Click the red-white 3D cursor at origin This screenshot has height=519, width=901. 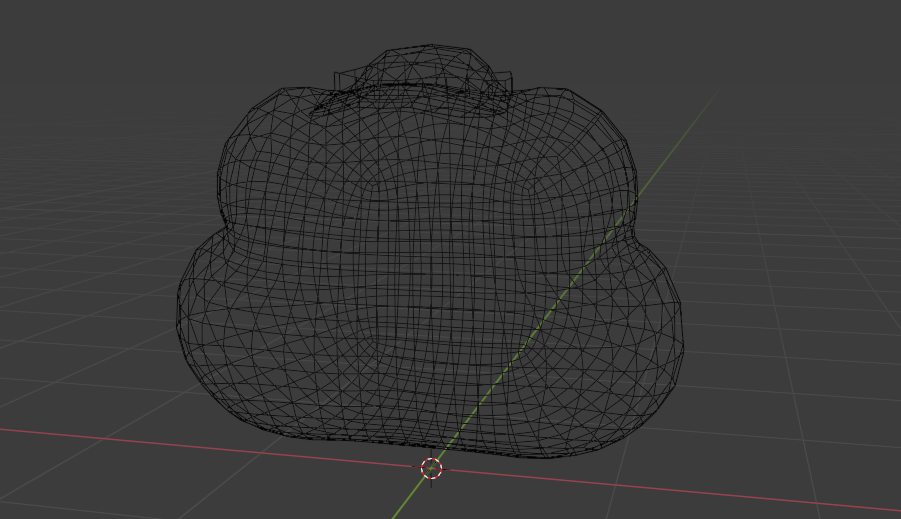[x=432, y=468]
